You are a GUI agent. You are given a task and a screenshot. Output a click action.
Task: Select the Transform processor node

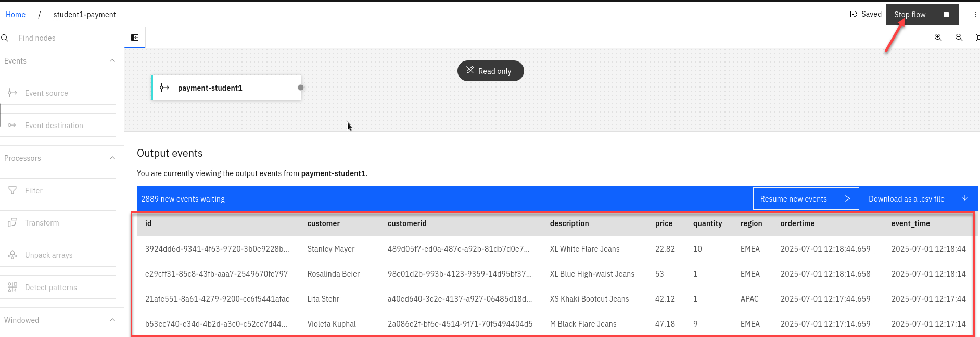[58, 223]
